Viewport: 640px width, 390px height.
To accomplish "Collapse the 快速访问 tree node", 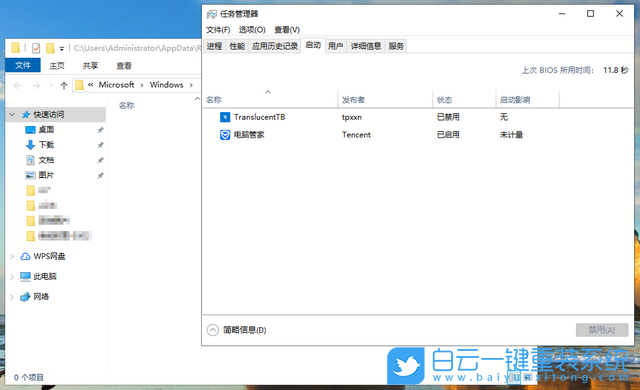I will 12,115.
